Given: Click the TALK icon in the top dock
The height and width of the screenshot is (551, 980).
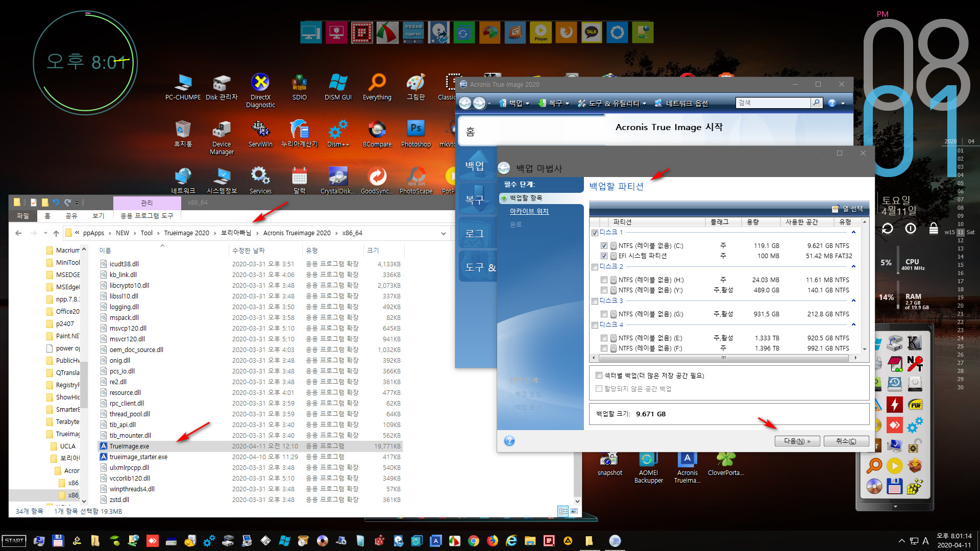Looking at the screenshot, I should [592, 33].
